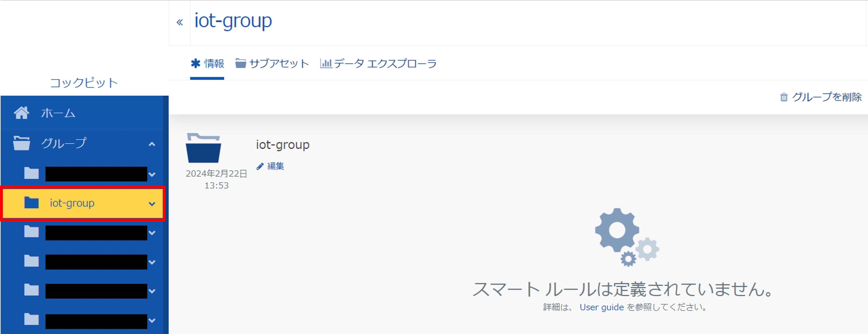Expand the iot-group tree chevron

tap(152, 204)
